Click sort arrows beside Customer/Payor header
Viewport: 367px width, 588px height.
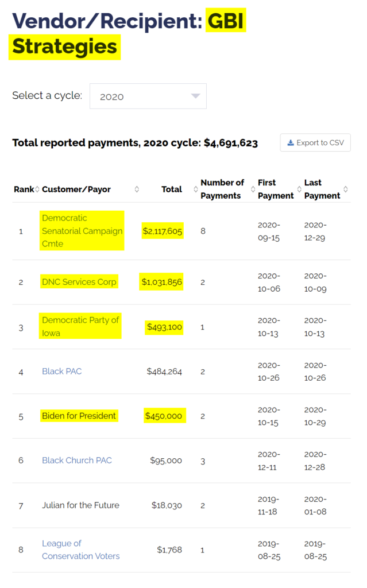137,189
